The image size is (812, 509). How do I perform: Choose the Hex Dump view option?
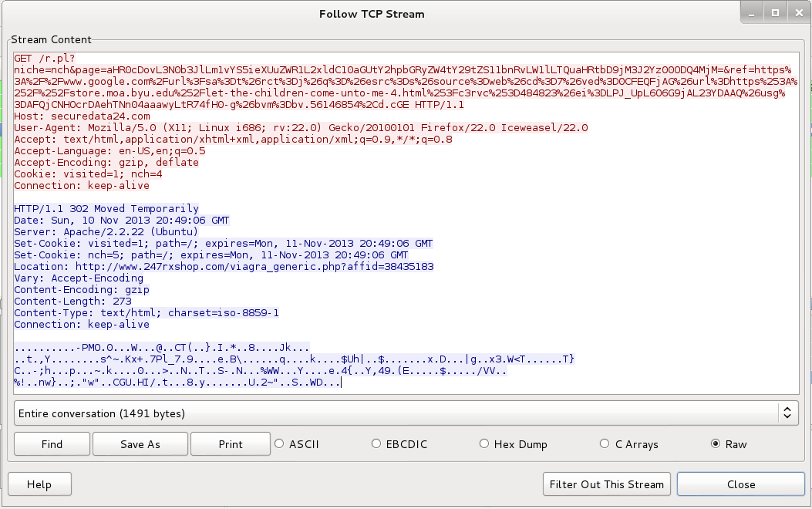[484, 444]
